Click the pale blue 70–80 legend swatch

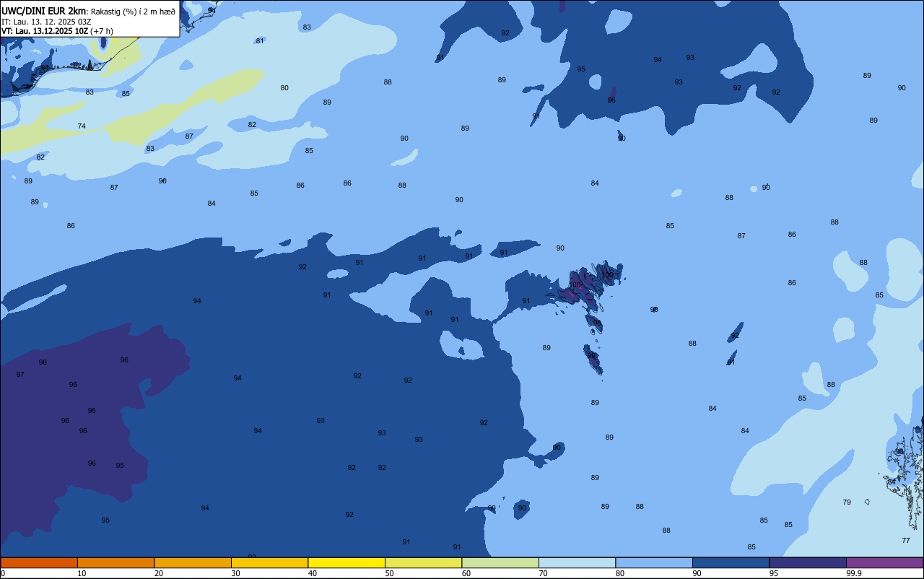577,562
